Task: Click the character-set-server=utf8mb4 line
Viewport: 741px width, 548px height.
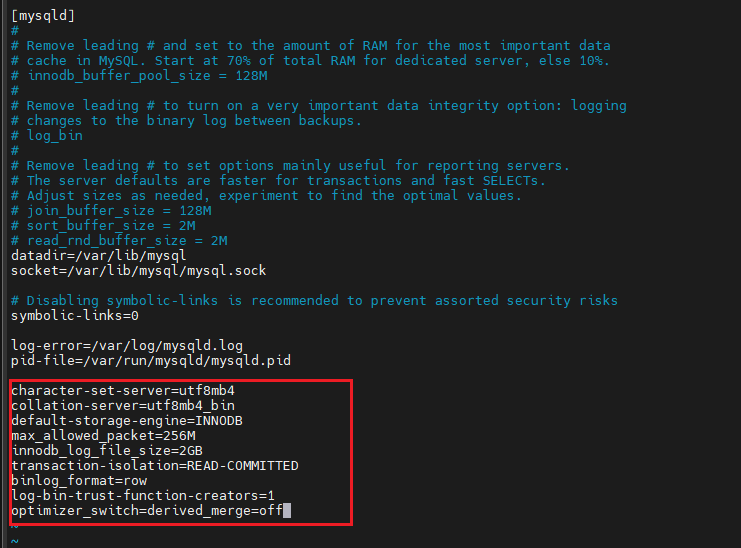Action: coord(123,391)
